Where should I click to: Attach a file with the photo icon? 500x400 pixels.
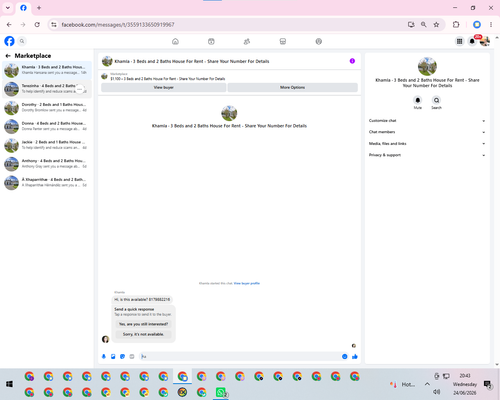click(x=113, y=356)
